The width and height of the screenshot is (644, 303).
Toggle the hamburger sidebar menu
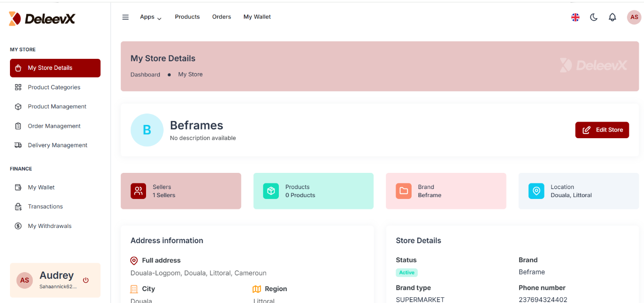[126, 17]
